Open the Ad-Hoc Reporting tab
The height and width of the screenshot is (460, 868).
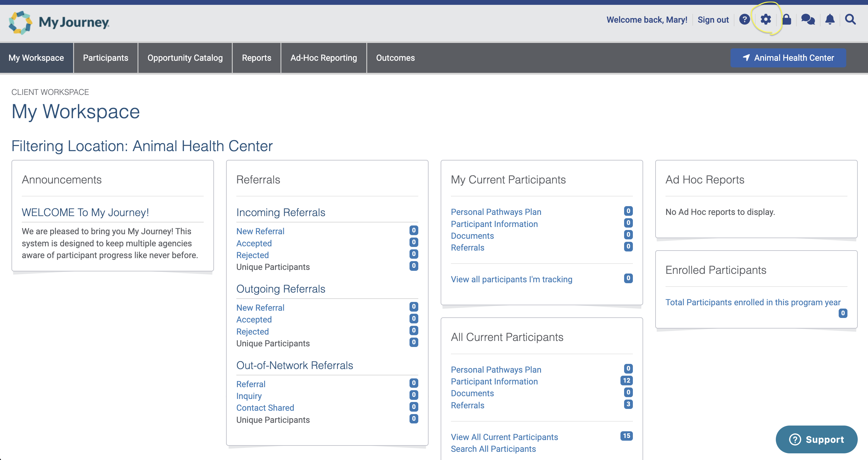[x=323, y=58]
